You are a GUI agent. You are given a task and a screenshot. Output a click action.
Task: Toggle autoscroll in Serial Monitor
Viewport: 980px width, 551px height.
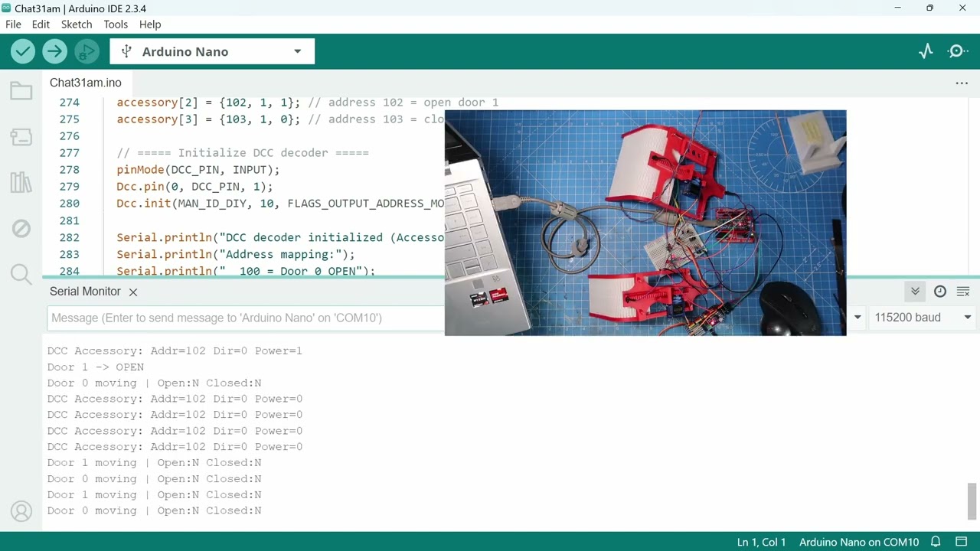point(915,292)
